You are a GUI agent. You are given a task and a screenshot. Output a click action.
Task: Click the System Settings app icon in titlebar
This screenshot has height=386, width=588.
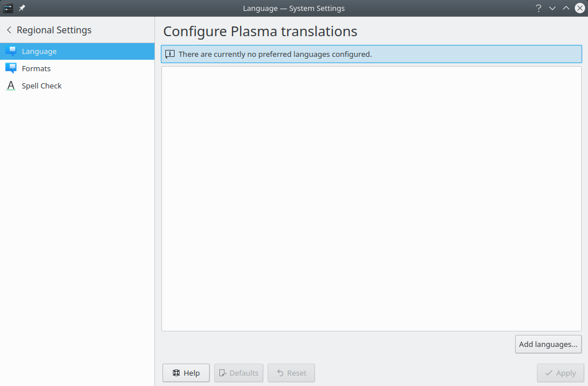click(8, 8)
